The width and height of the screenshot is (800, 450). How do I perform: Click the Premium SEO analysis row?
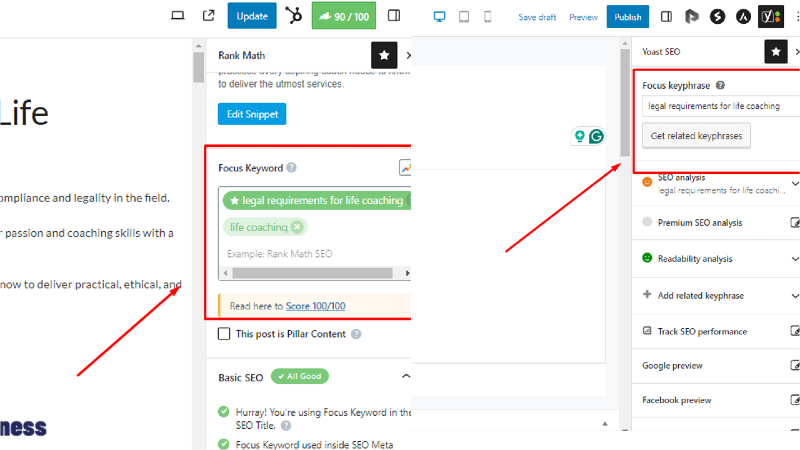point(716,222)
